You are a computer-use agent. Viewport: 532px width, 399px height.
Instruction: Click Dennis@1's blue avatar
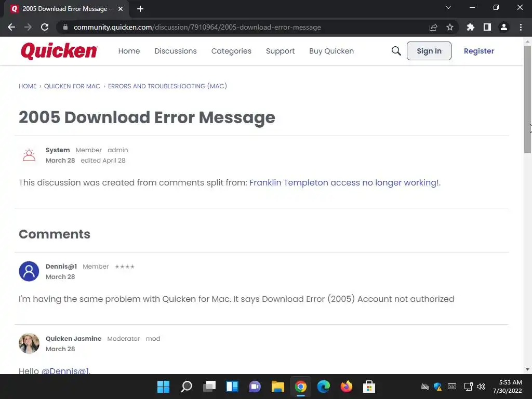click(29, 271)
